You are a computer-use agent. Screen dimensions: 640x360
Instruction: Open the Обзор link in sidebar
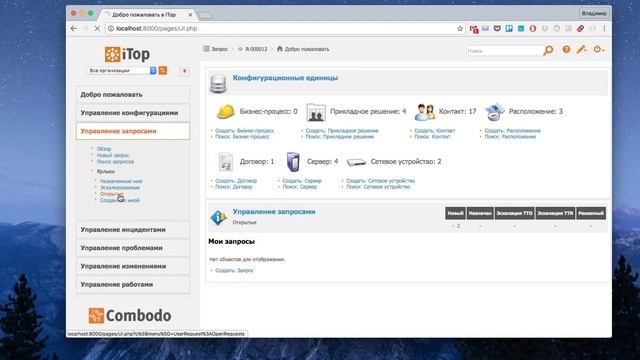click(104, 149)
